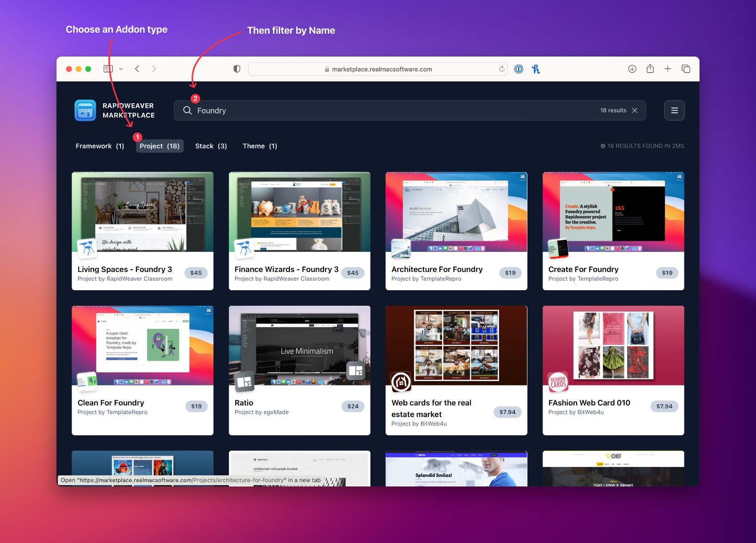Image resolution: width=756 pixels, height=543 pixels.
Task: Click the reload icon in the address bar
Action: (x=502, y=69)
